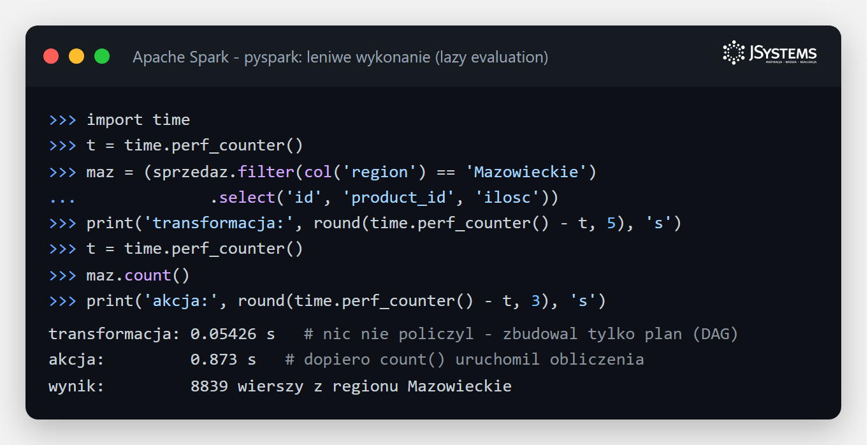This screenshot has height=445, width=868.
Task: Click the output value '0.873 s'
Action: click(223, 360)
